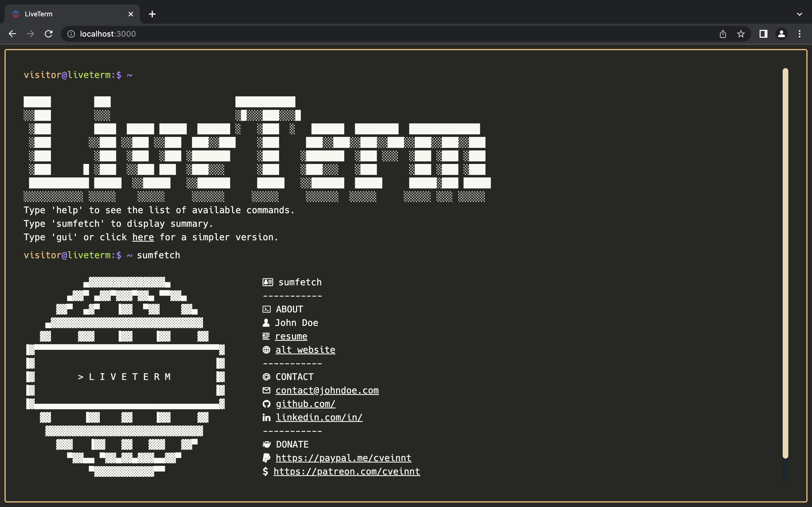Open Chrome three-dot menu
This screenshot has width=812, height=507.
tap(800, 34)
